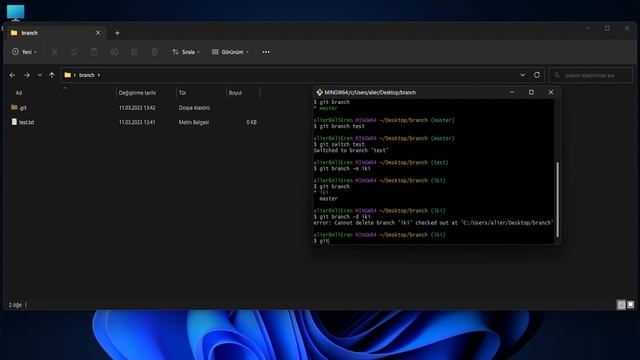Expand recent locations chevron
This screenshot has width=640, height=360.
click(x=39, y=75)
